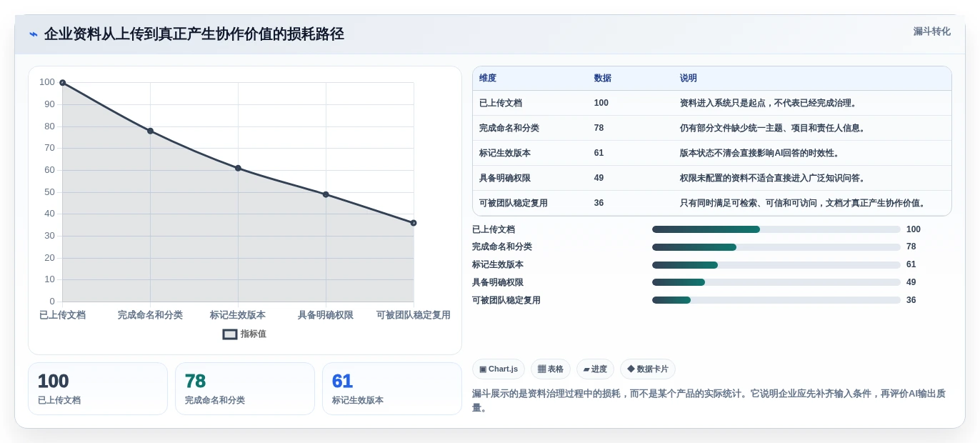Click the 完成命名和分类 data point on the chart
Screen dimensions: 980x443
pos(150,131)
